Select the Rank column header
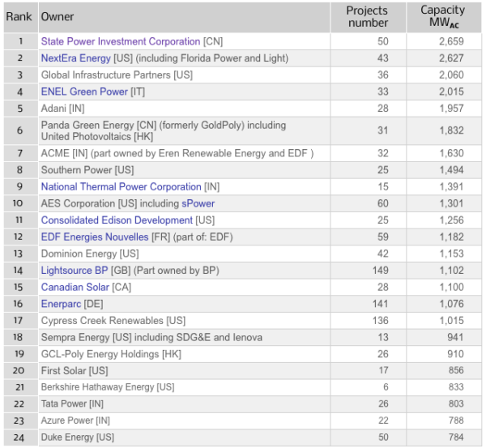Image resolution: width=486 pixels, height=448 pixels. pos(19,16)
